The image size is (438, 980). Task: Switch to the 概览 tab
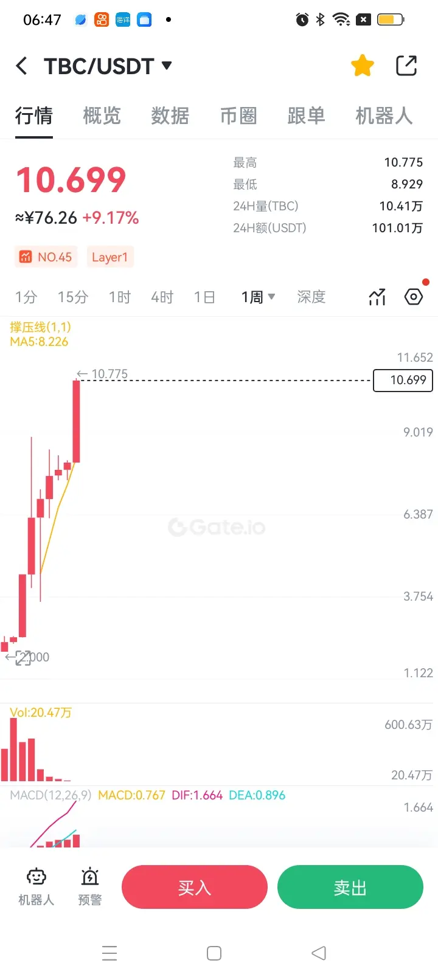coord(102,116)
